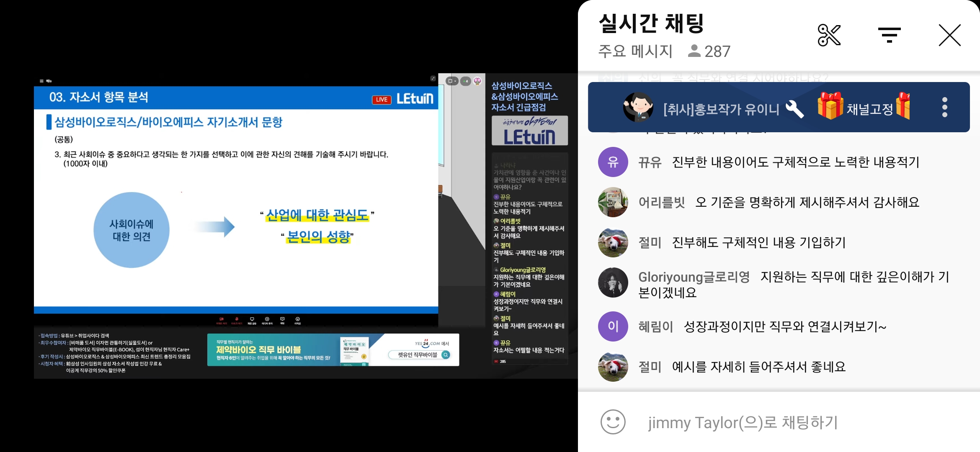Tap the YouTube viewer count 285 in overlay

click(x=500, y=361)
